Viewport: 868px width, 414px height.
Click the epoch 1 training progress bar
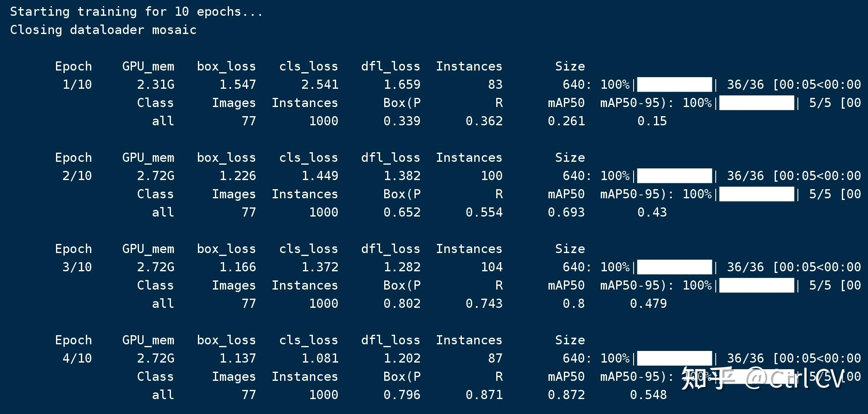coord(674,84)
